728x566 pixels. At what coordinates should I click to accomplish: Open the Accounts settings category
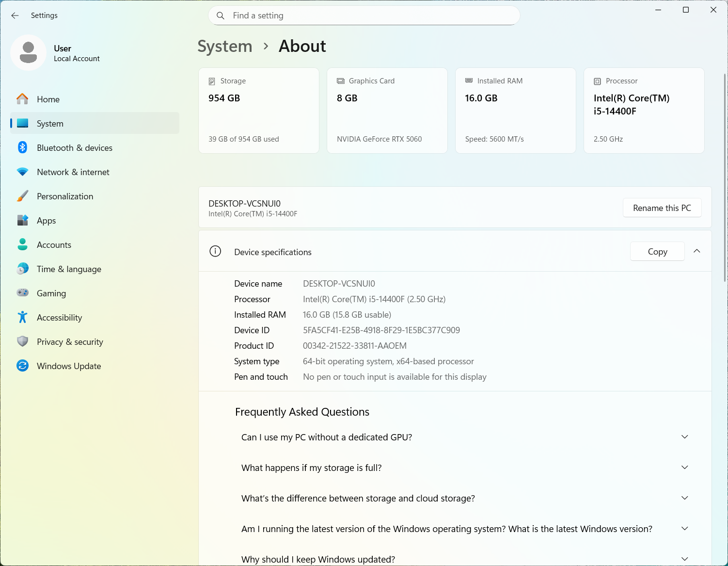[54, 245]
